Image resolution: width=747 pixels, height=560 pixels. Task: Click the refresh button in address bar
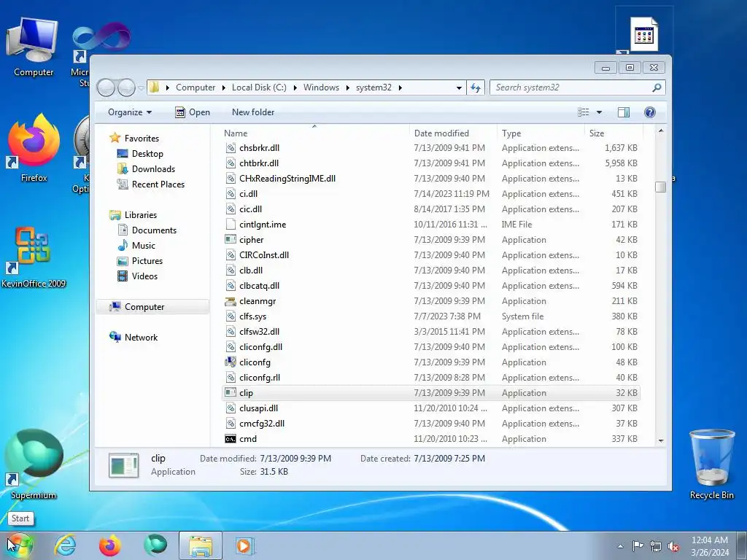click(476, 87)
